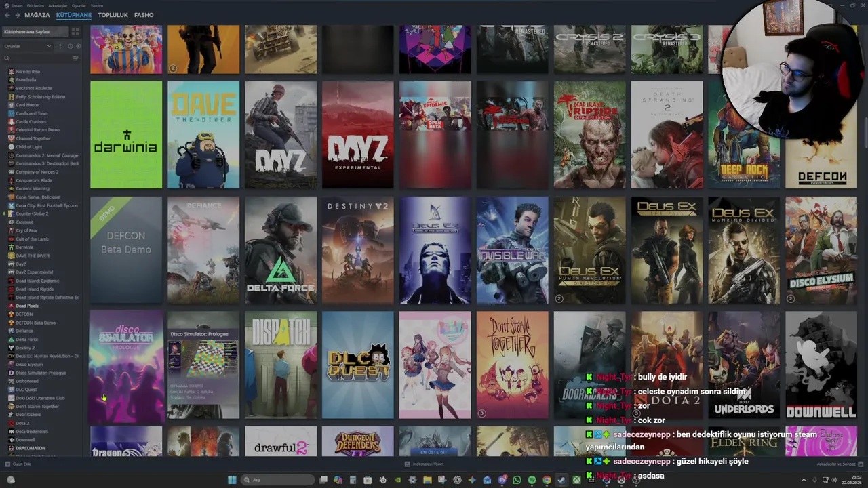
Task: Open the Don't Starve Together cover
Action: click(513, 365)
